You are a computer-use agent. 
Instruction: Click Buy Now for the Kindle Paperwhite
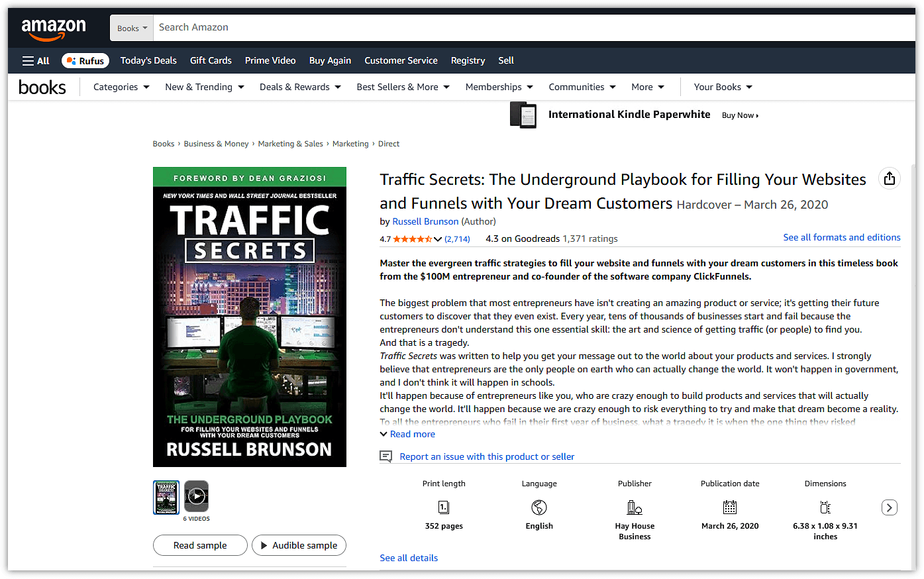(739, 115)
